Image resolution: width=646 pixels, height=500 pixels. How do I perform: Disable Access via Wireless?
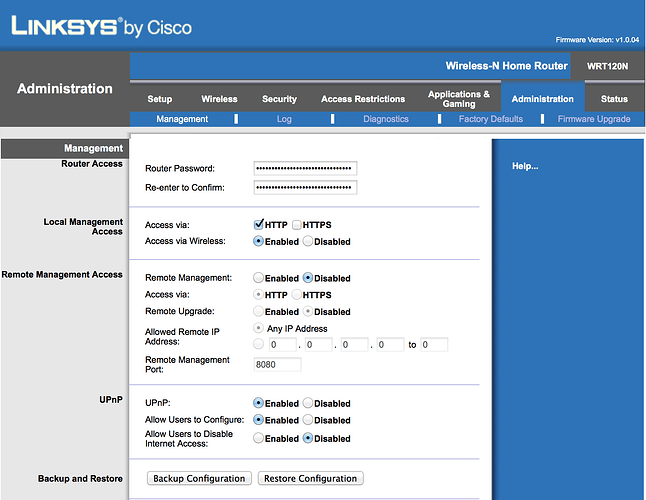308,241
